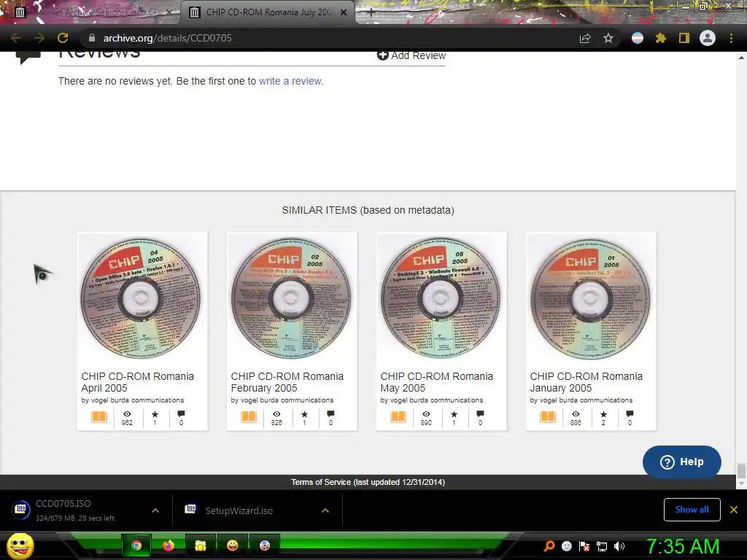Open the Extensions puzzle icon
The width and height of the screenshot is (747, 560).
pyautogui.click(x=661, y=38)
